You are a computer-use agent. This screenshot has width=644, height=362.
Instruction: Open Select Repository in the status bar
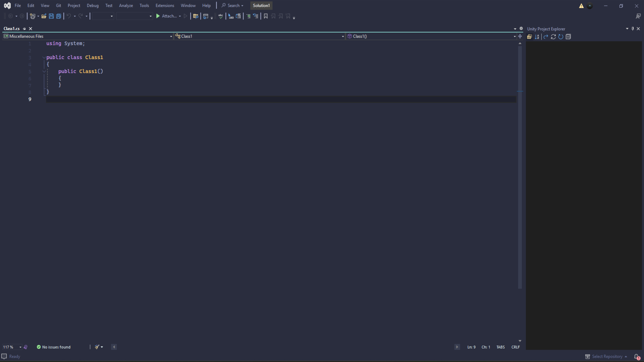(606, 356)
